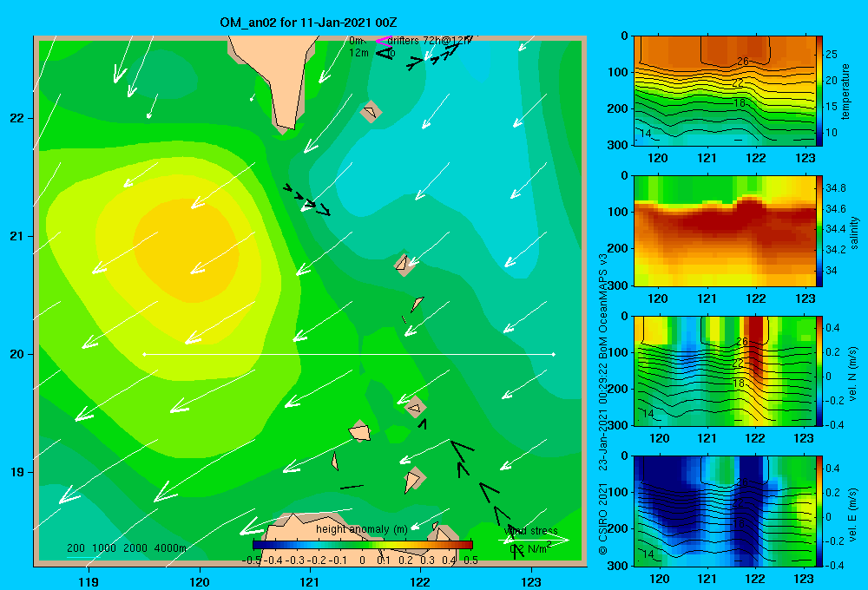Image resolution: width=868 pixels, height=590 pixels.
Task: Click the '© CSIRO 2021' copyright text
Action: (x=603, y=519)
